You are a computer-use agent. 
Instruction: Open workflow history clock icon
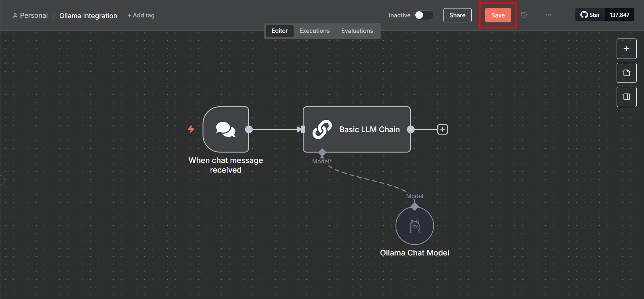[524, 15]
